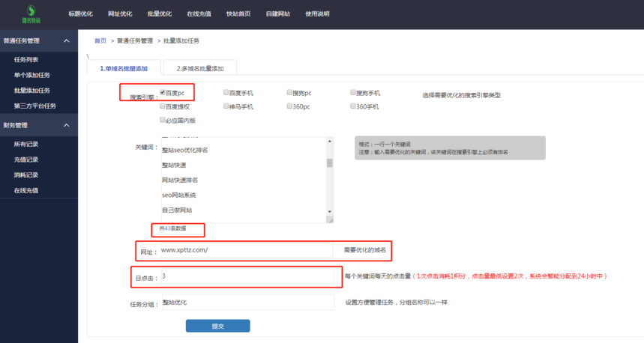644x343 pixels.
Task: Open 在线充值 in sidebar finance section
Action: tap(26, 190)
